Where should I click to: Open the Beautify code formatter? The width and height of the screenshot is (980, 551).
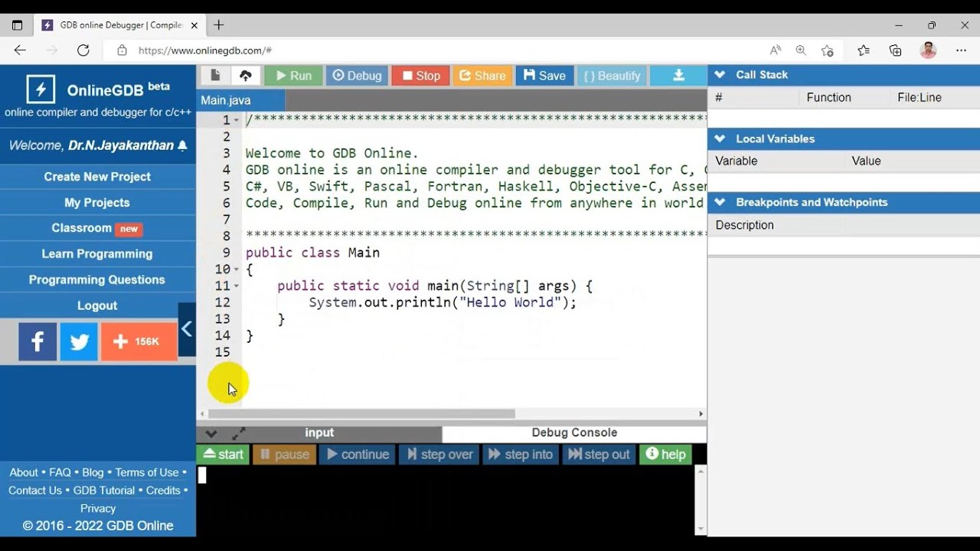coord(612,75)
